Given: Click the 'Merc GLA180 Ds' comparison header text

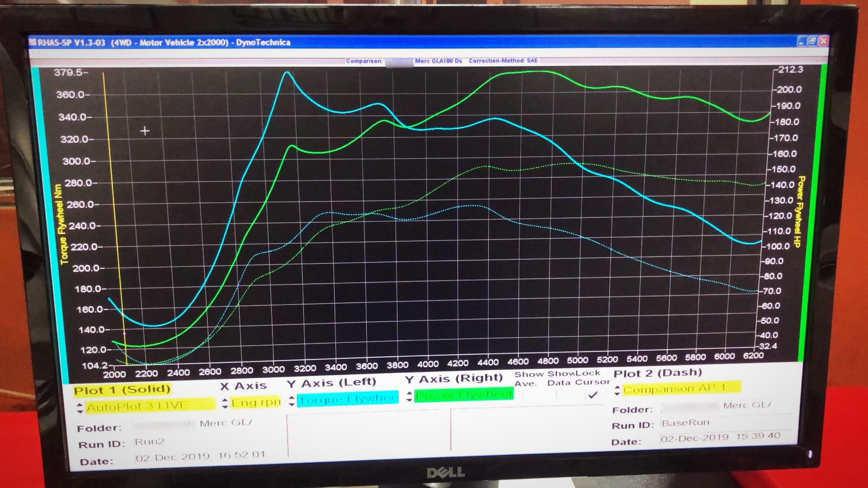Looking at the screenshot, I should pyautogui.click(x=438, y=61).
